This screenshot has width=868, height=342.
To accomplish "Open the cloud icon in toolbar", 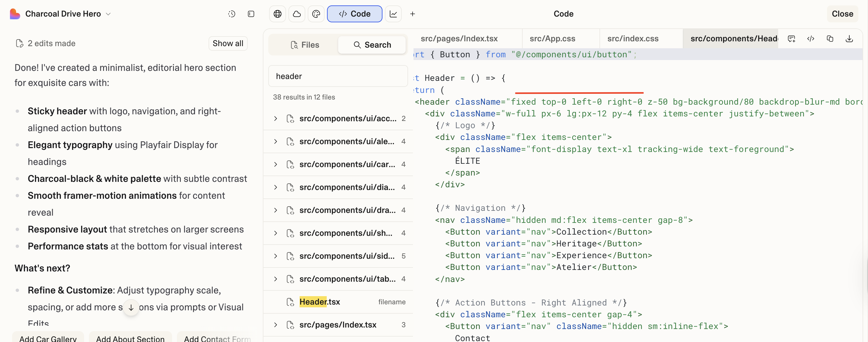I will (x=297, y=14).
